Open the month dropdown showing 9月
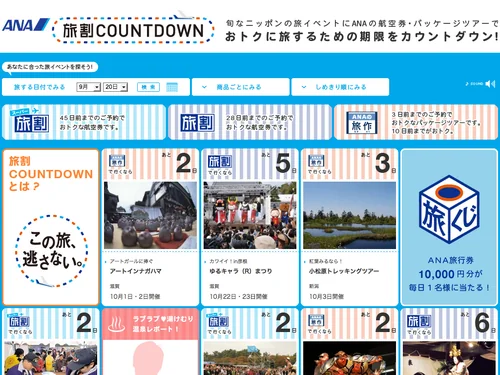The image size is (500, 375). [x=88, y=87]
